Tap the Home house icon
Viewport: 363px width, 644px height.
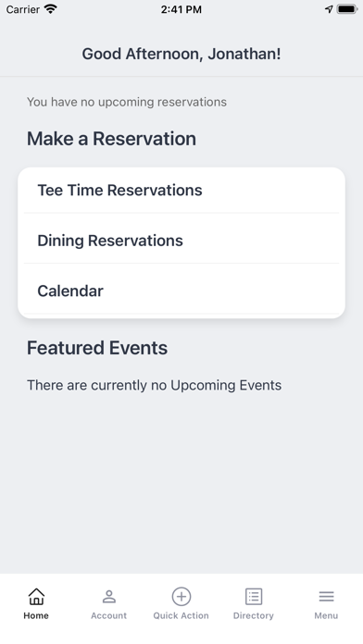[x=36, y=596]
